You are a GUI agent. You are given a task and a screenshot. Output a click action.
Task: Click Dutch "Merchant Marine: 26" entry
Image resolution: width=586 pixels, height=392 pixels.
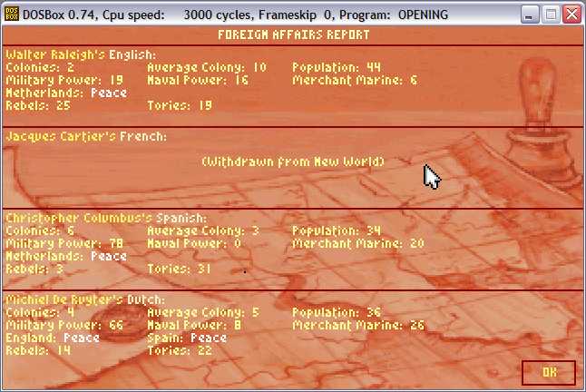pos(358,325)
